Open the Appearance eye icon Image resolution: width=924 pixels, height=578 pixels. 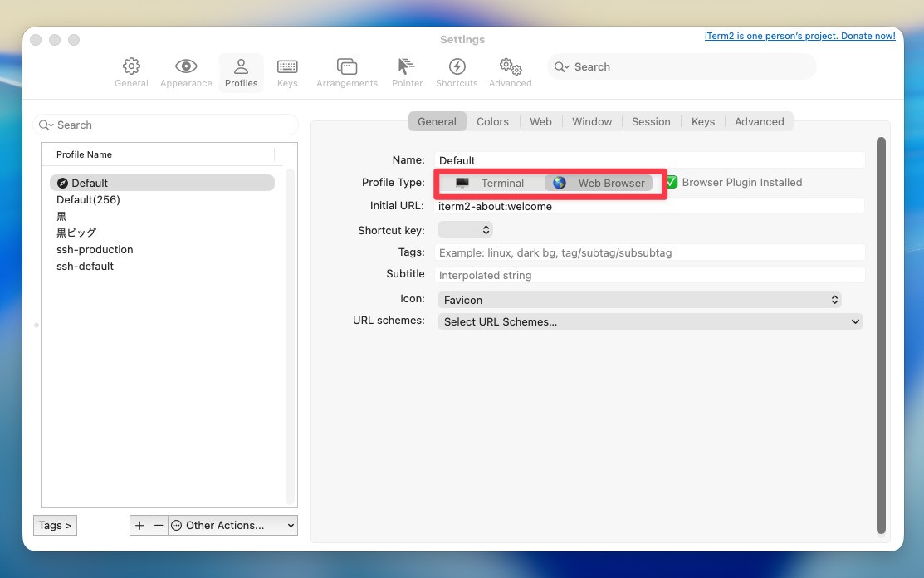[x=186, y=66]
